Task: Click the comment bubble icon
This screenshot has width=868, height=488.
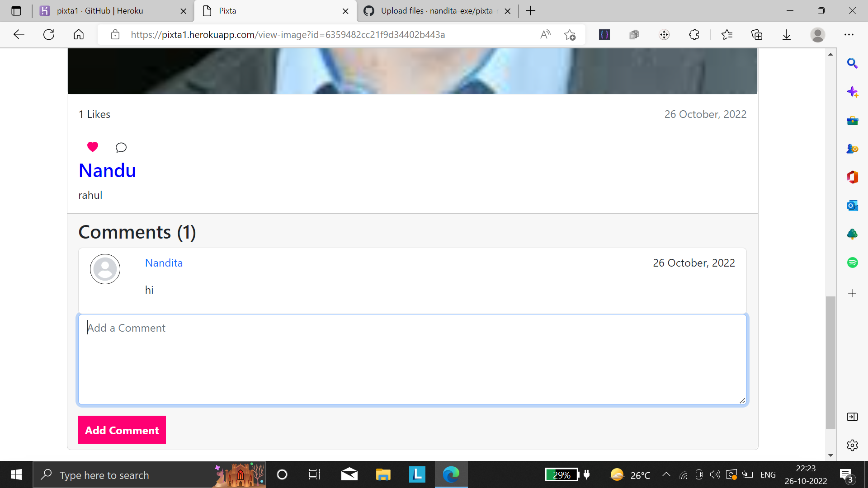Action: tap(121, 148)
